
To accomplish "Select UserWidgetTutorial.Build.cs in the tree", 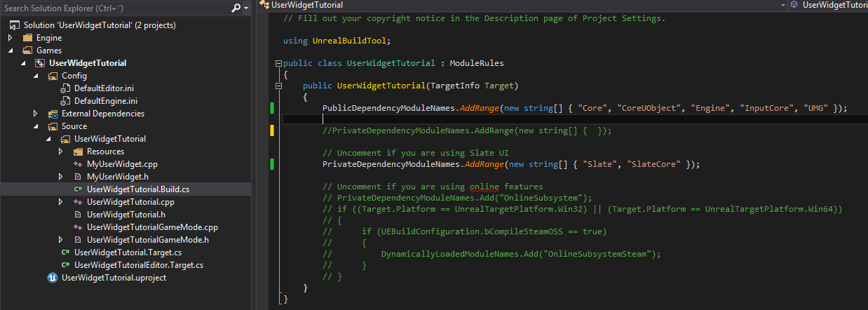I will click(138, 189).
